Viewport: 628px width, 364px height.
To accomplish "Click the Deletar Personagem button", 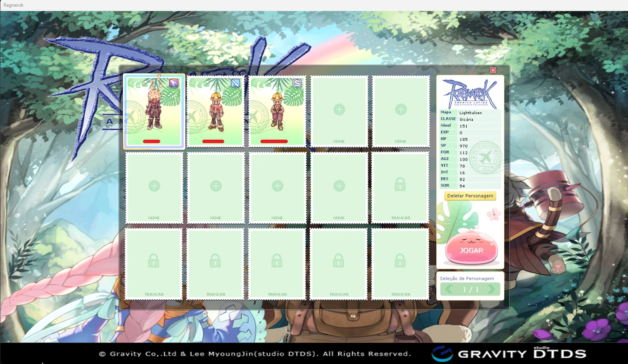I will tap(470, 196).
